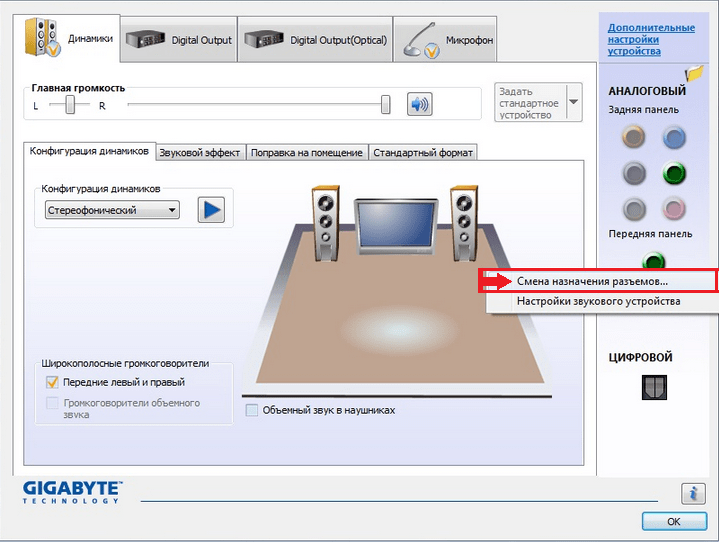Open Дополнительные настройки устройства link

point(651,39)
